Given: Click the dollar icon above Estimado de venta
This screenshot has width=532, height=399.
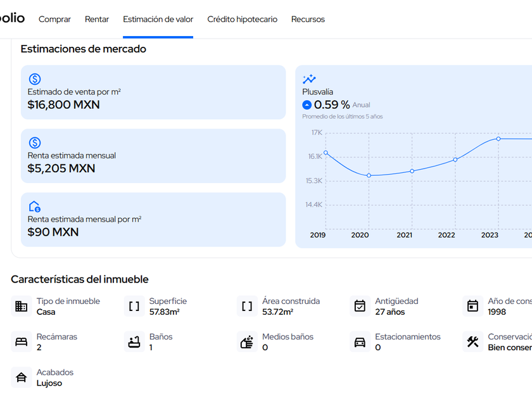Looking at the screenshot, I should [35, 79].
